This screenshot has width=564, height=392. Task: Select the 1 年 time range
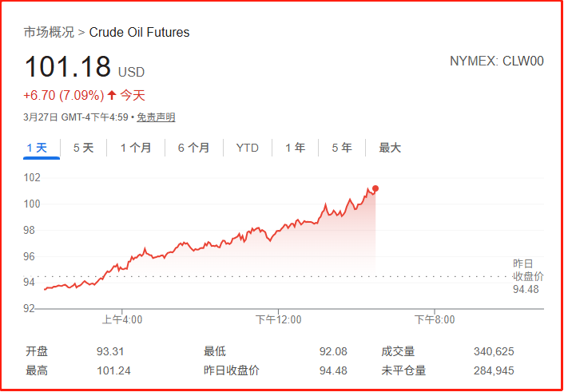coord(295,148)
